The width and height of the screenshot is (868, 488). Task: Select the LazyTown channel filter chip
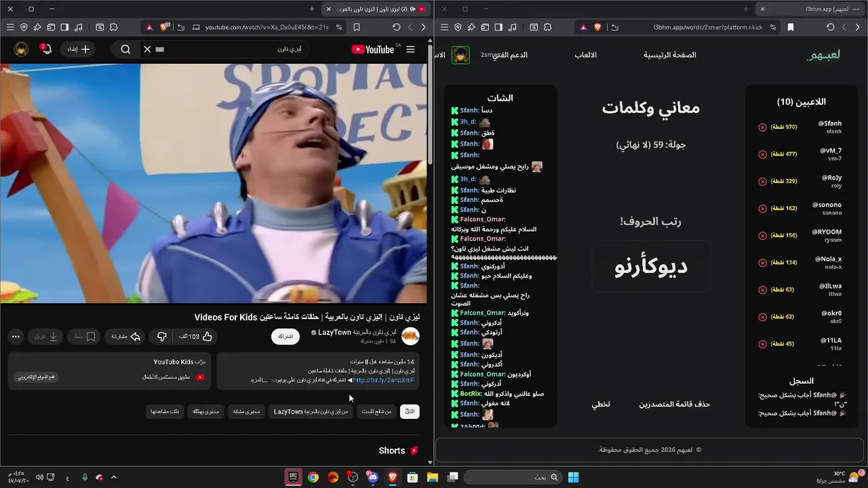pos(311,411)
